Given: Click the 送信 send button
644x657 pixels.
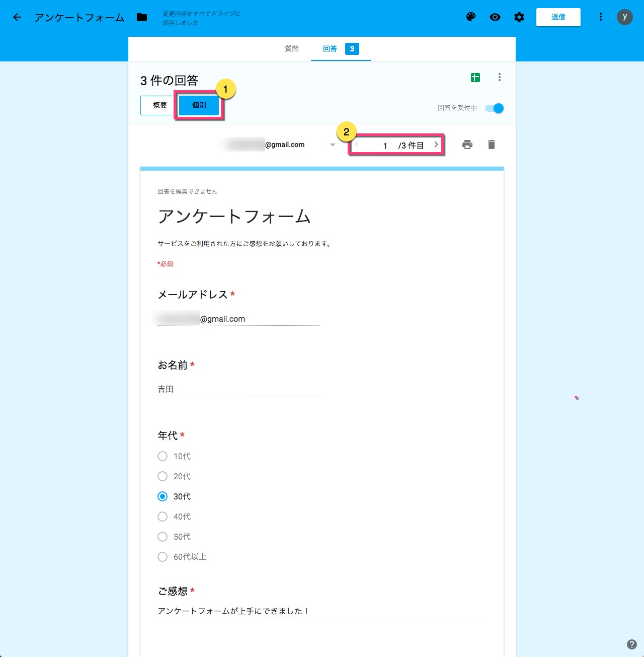Looking at the screenshot, I should (558, 17).
